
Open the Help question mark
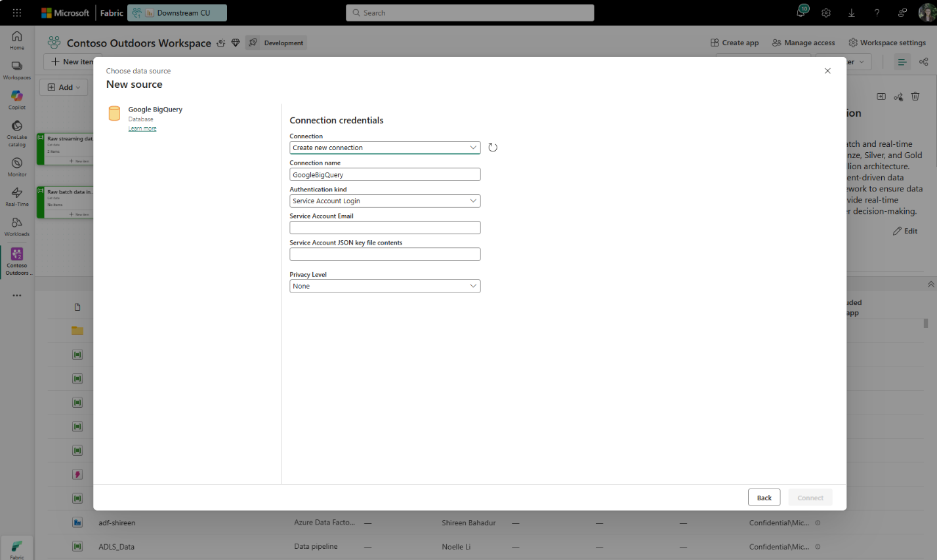(877, 12)
